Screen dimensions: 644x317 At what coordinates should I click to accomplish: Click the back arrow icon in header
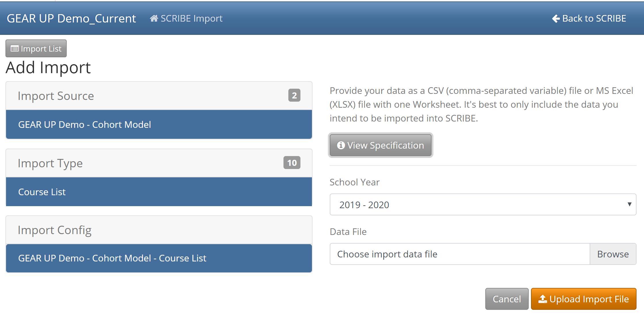tap(556, 18)
